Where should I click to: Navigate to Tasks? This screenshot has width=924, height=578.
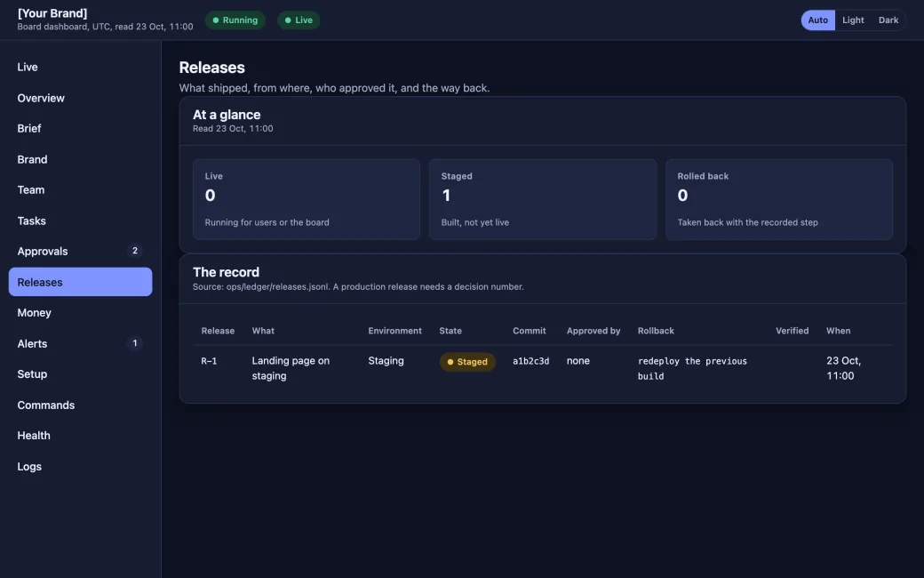[x=80, y=221]
